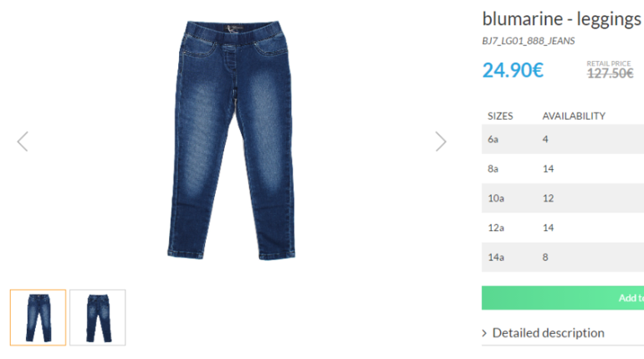Pick size 12a in the sizes table
Screen dimensions: 644x359
[x=563, y=228]
